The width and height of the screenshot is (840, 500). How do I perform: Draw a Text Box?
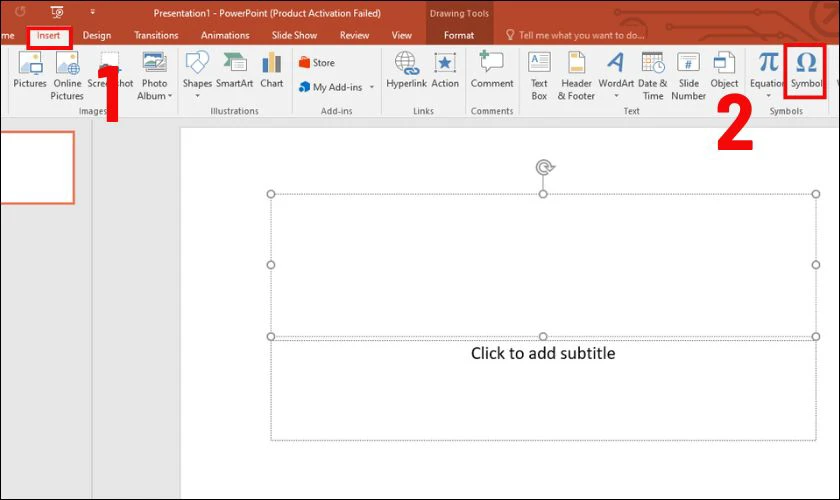click(x=539, y=76)
